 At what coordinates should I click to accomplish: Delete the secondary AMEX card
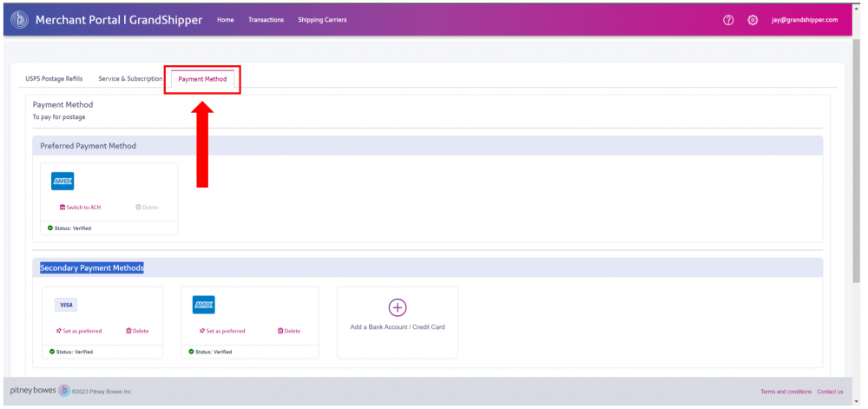289,331
